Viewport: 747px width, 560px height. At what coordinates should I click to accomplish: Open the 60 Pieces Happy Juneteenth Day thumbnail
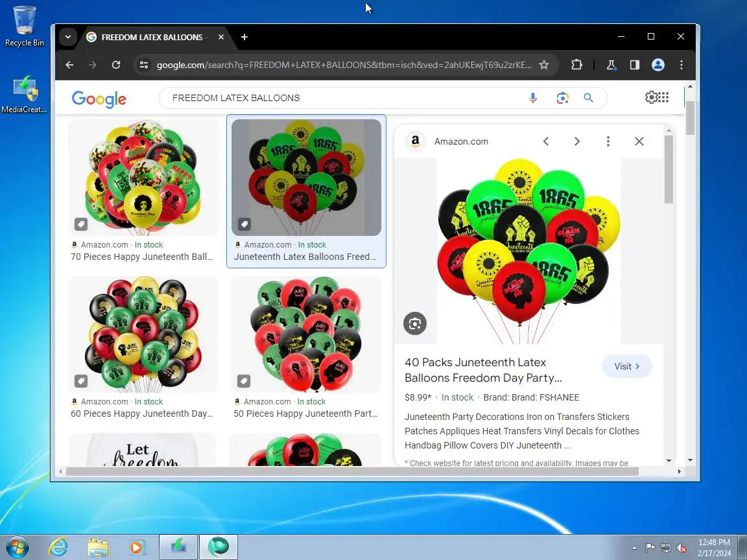click(x=143, y=334)
